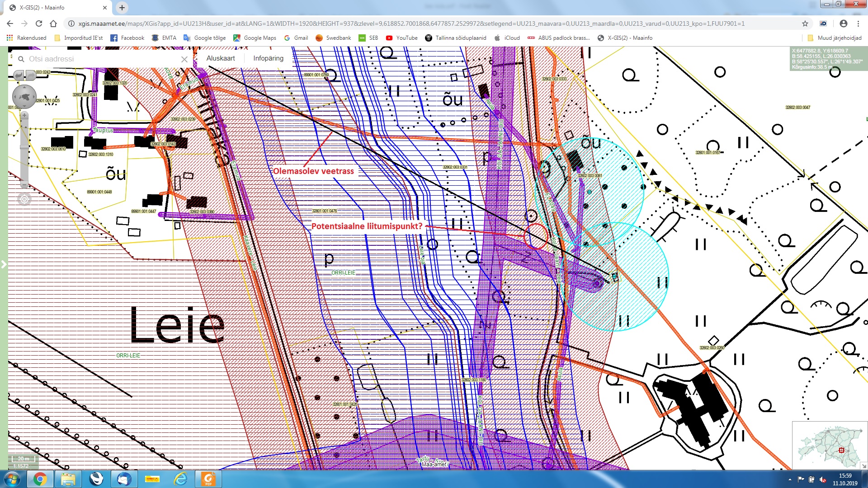The width and height of the screenshot is (868, 488).
Task: Click the search magnifier icon
Action: point(21,59)
